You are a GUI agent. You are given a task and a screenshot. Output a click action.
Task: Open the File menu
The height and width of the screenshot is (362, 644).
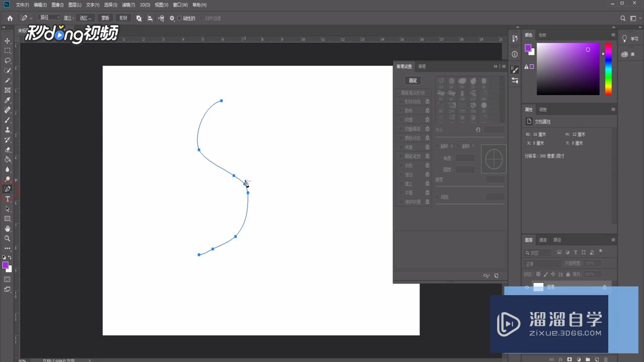tap(23, 5)
